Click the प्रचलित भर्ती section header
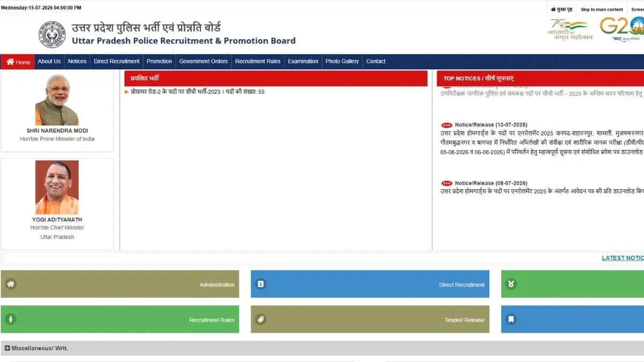The image size is (644, 362). (x=276, y=78)
